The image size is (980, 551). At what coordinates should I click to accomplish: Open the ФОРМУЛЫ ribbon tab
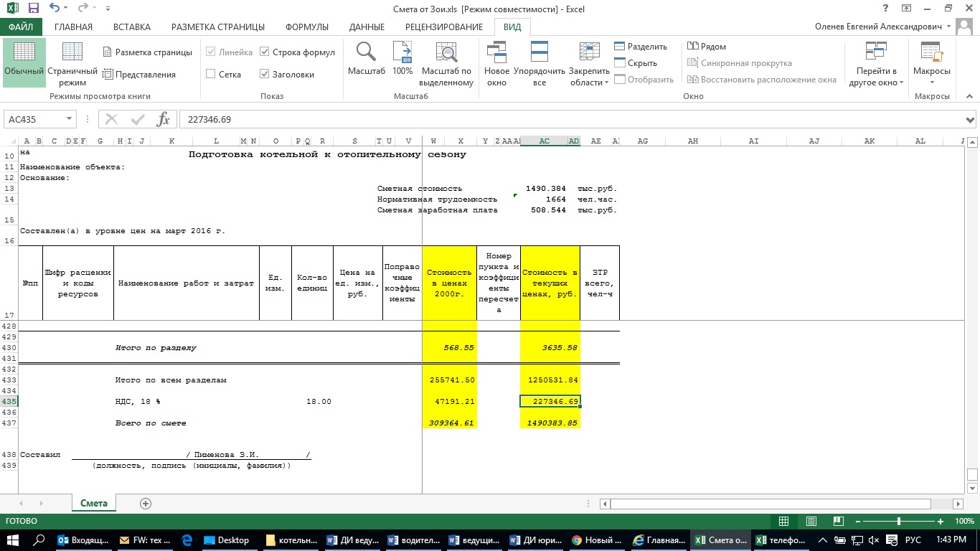306,27
